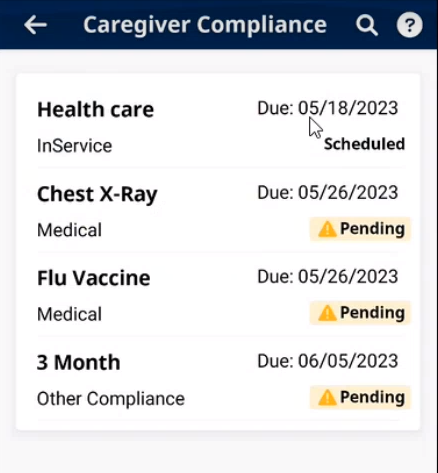The height and width of the screenshot is (473, 438).
Task: Click the Pending badge for 3 Month
Action: point(360,397)
